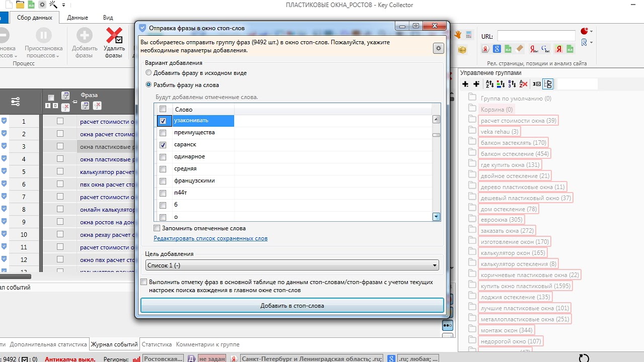Viewport: 644px width, 362px height.
Task: Open the gear settings icon in title bar
Action: coord(42,5)
